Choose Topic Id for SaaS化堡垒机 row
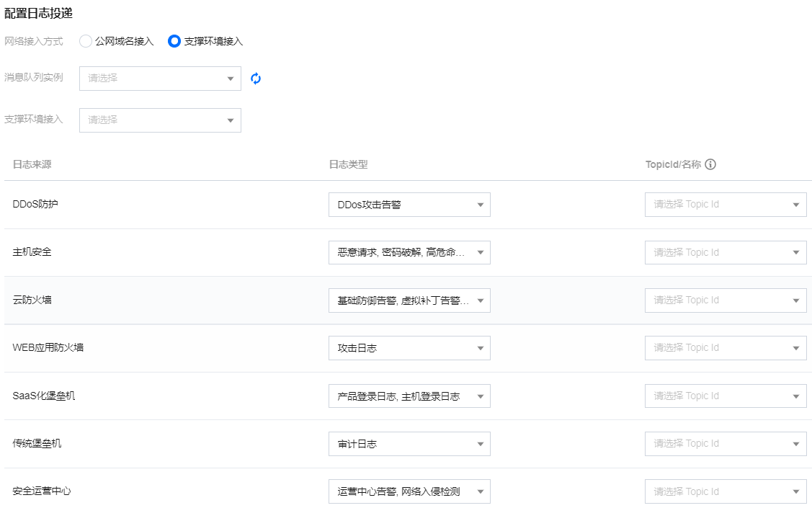This screenshot has height=508, width=812. tap(726, 396)
